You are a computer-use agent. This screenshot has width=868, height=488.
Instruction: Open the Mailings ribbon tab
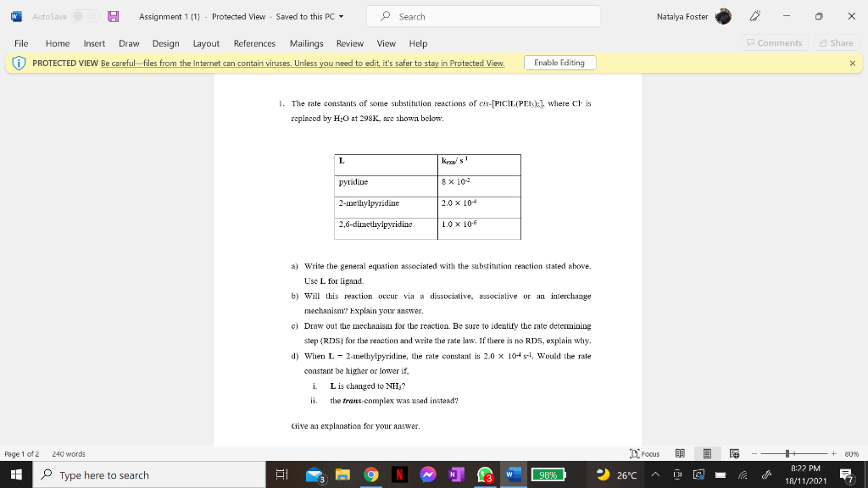pyautogui.click(x=306, y=43)
